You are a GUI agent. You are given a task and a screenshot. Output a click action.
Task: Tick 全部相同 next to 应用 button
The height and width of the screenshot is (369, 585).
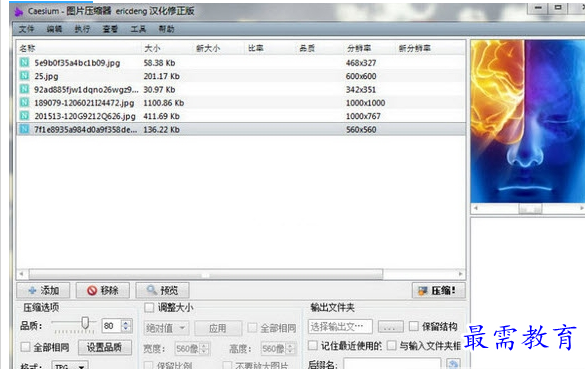tap(253, 328)
